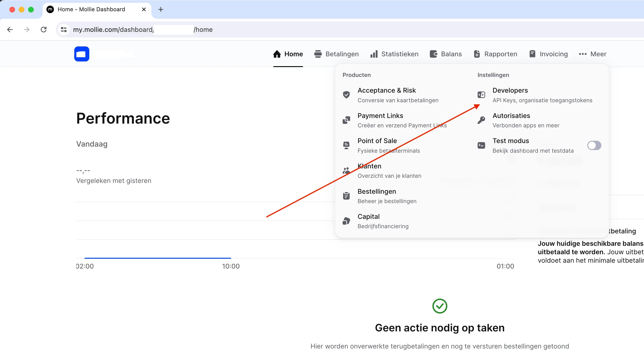Switch to the Statistieken tab
The width and height of the screenshot is (644, 364).
click(x=394, y=54)
